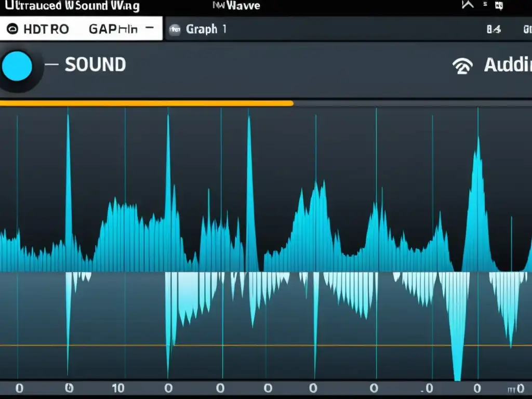Click the end of orange progress bar
This screenshot has height=399, width=532.
[x=292, y=103]
